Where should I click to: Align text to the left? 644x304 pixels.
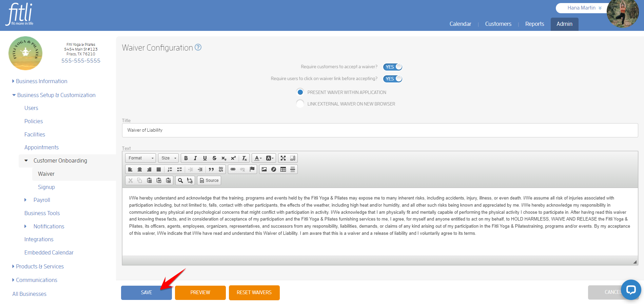coord(130,169)
